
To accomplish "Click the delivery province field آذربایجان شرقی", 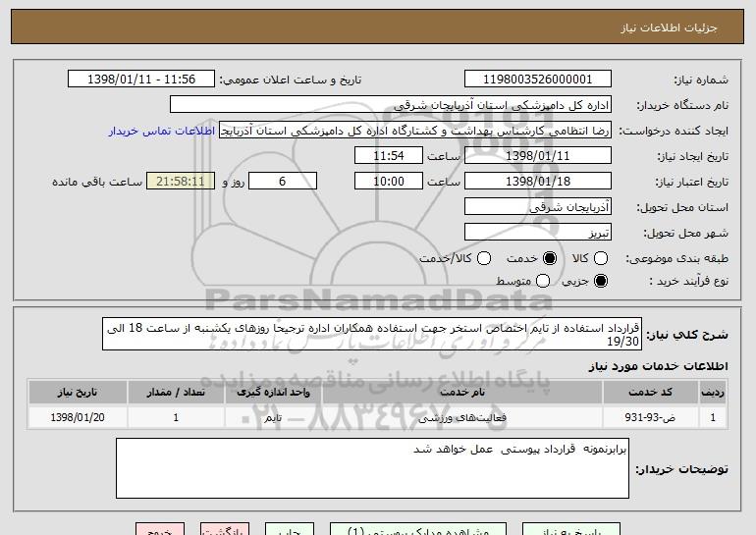I will (x=538, y=207).
